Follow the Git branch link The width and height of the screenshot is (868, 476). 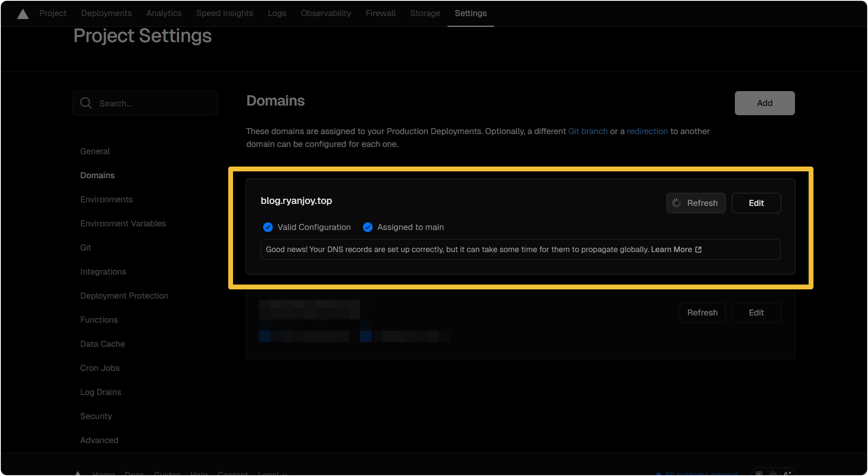pos(588,131)
